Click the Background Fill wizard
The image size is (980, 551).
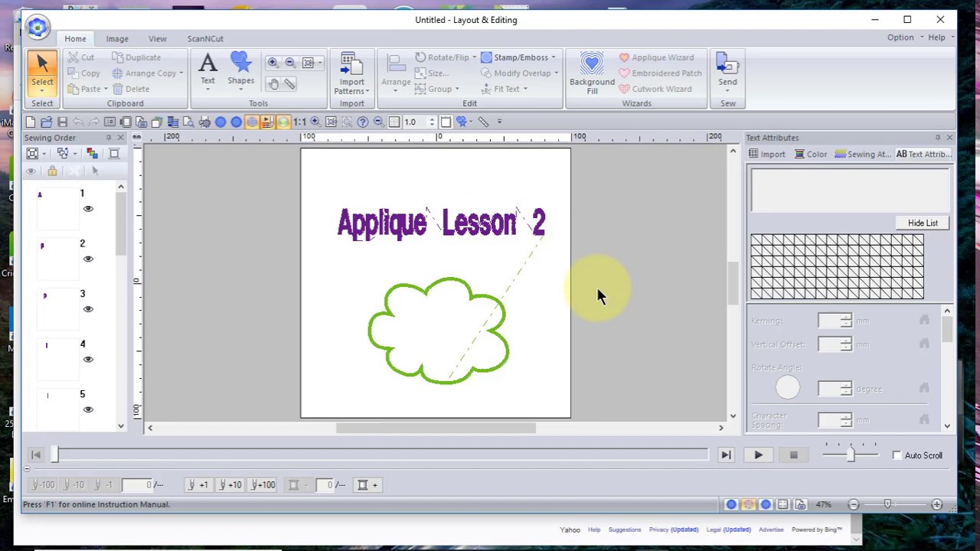(x=592, y=73)
